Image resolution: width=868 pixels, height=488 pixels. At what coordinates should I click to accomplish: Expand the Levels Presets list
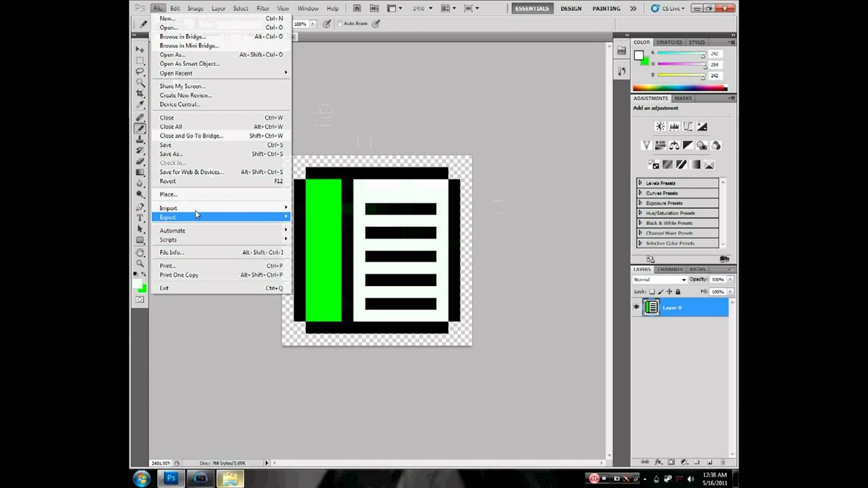(x=640, y=183)
